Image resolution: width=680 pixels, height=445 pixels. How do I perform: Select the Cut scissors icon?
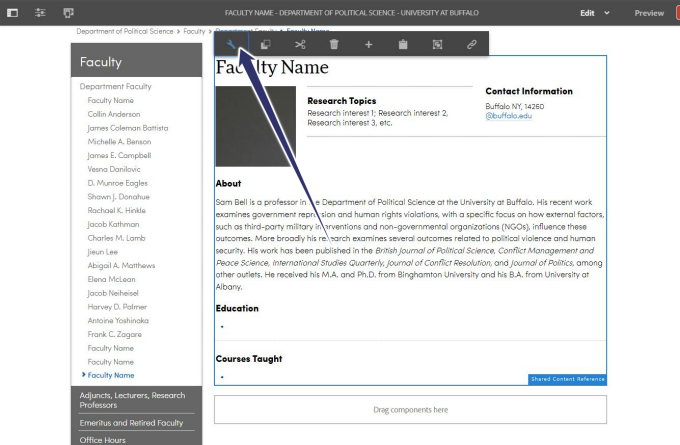coord(300,44)
